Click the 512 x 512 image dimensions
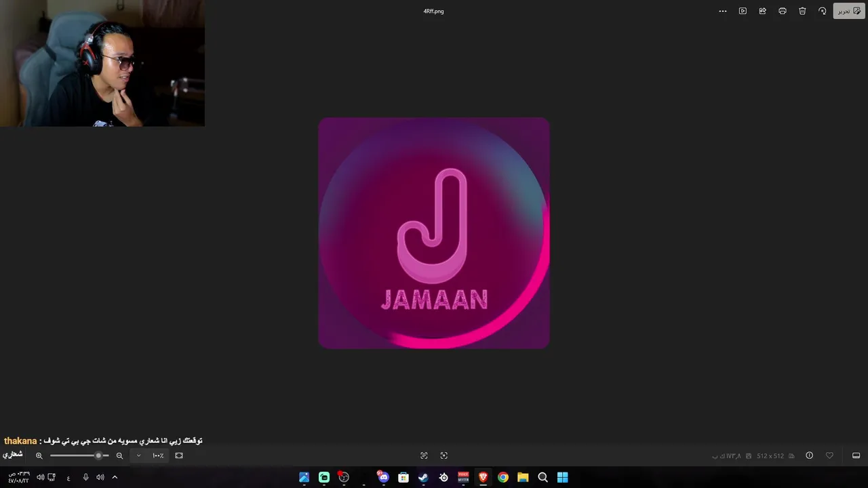The image size is (868, 488). [x=770, y=456]
